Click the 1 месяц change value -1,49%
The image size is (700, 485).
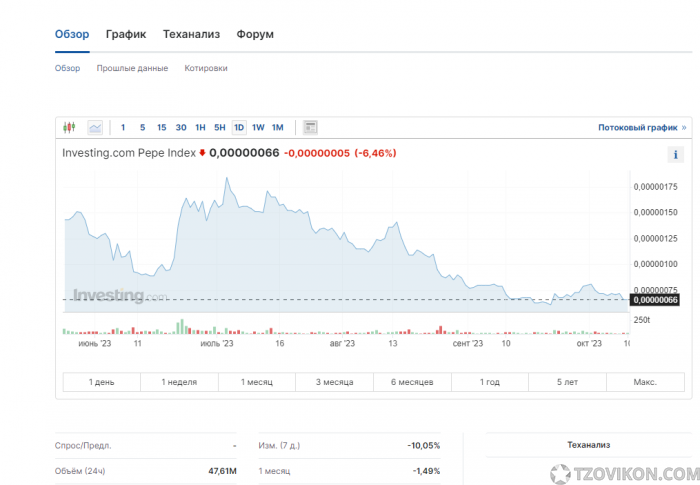point(426,471)
